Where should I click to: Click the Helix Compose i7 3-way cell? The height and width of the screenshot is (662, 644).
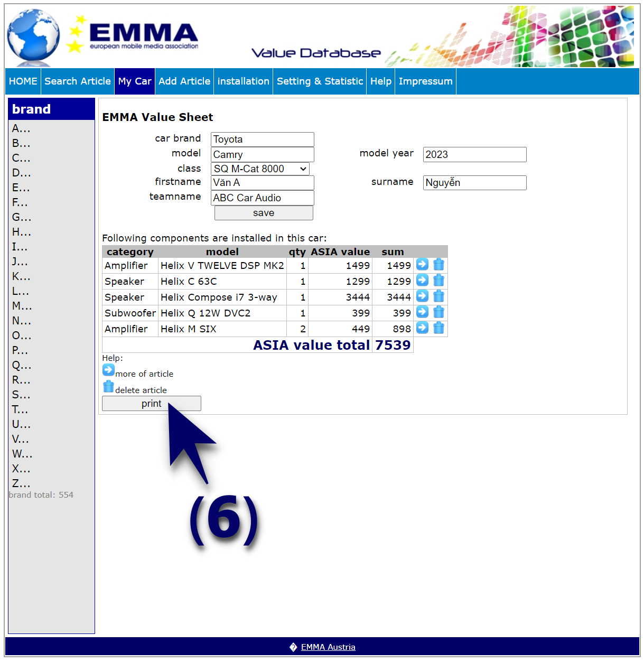[222, 297]
